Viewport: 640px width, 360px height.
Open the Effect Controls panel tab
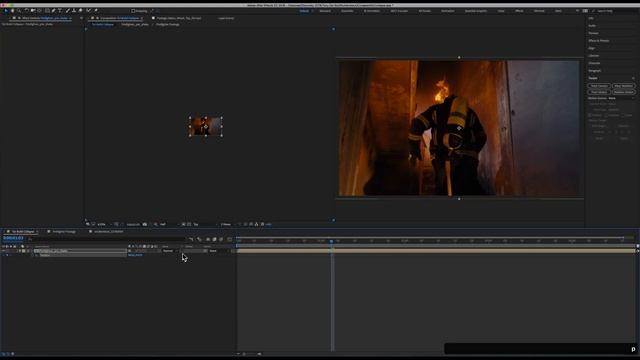coord(44,18)
